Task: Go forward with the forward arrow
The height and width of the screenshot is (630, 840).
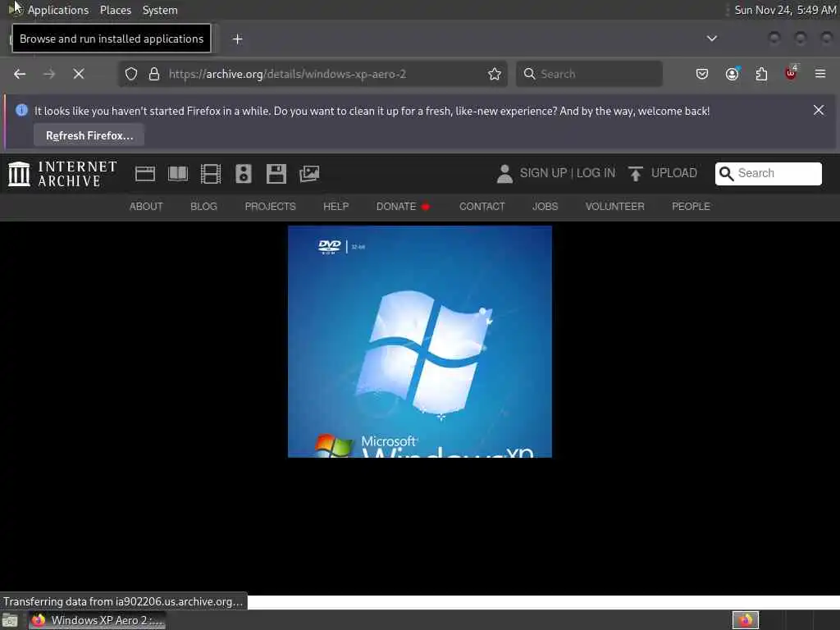Action: 49,74
